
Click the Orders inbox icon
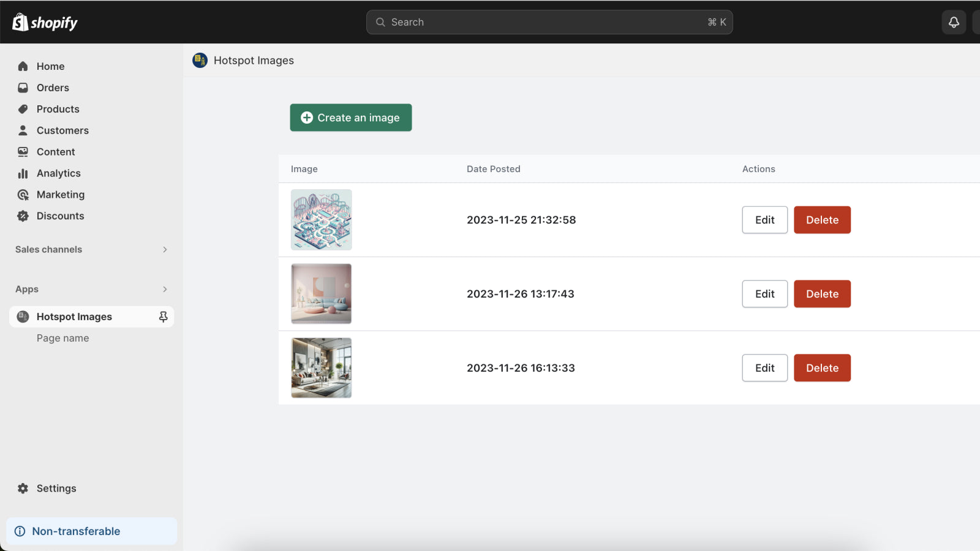[23, 88]
